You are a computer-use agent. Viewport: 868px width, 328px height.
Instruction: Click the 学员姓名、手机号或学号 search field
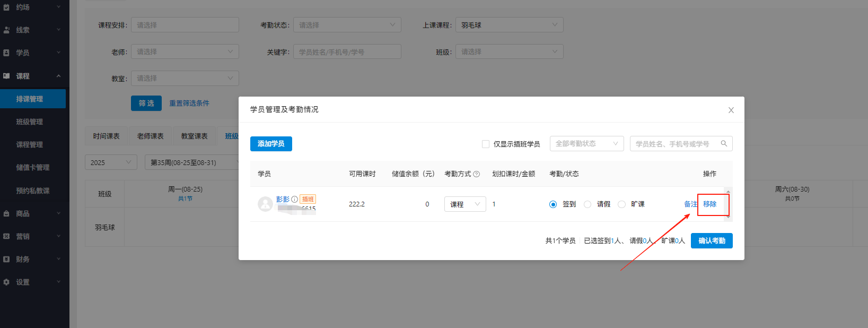pyautogui.click(x=681, y=143)
